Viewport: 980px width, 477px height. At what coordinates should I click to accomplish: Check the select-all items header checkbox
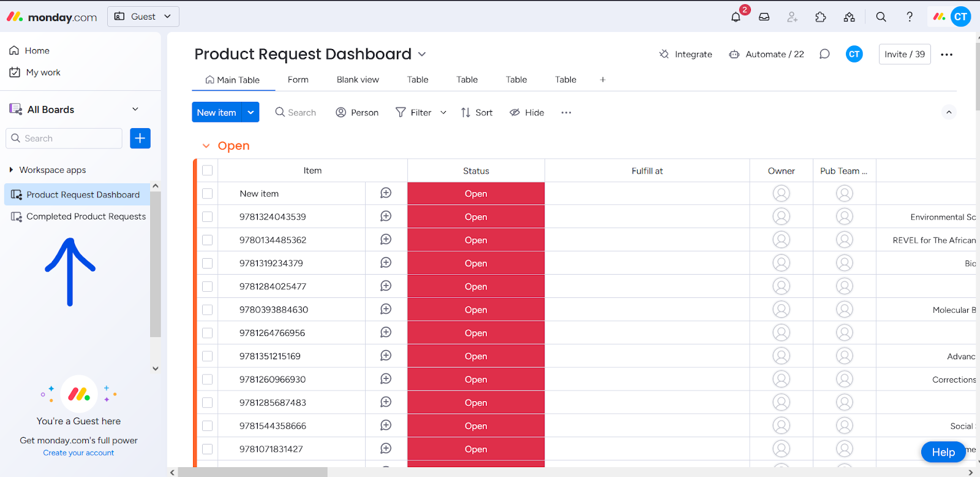tap(208, 170)
